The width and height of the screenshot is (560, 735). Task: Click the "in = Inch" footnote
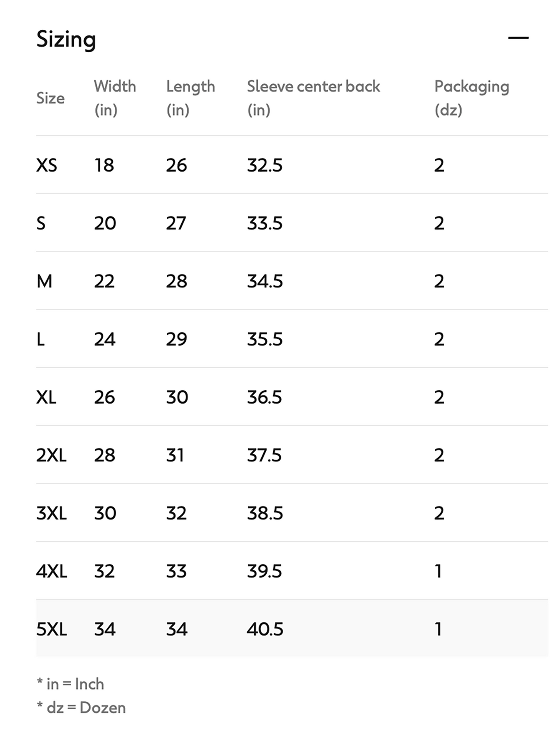pyautogui.click(x=71, y=684)
